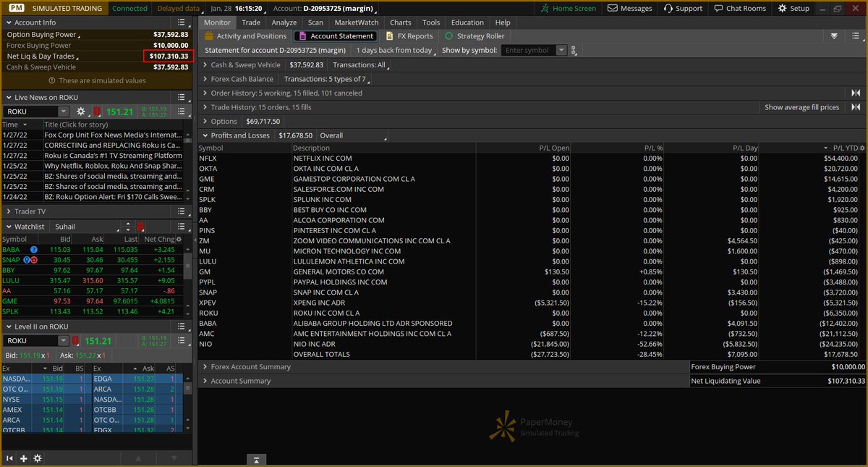This screenshot has height=467, width=868.
Task: Sort by P/L YTD column header
Action: pos(845,148)
